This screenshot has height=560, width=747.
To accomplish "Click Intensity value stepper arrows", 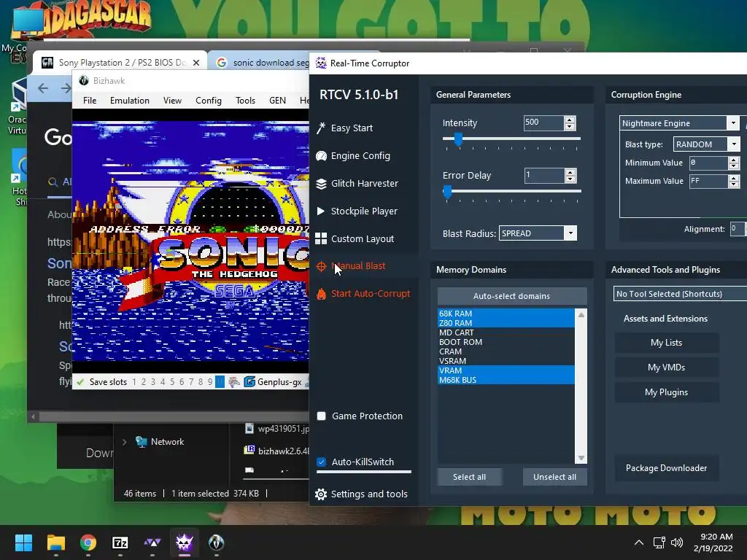I will point(570,122).
